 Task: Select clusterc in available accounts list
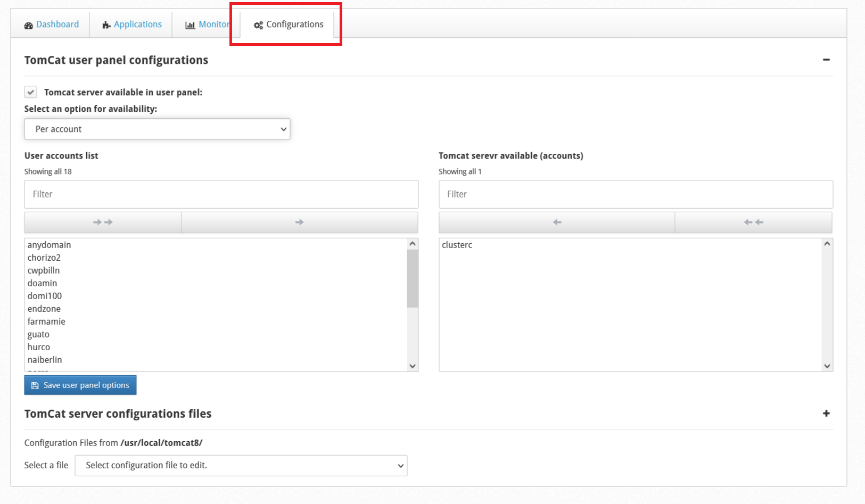pyautogui.click(x=457, y=245)
